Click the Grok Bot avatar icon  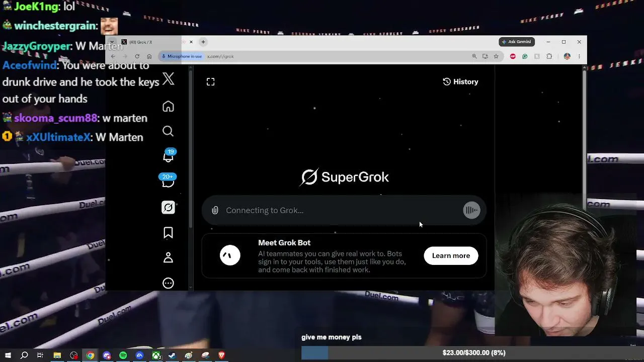[230, 255]
